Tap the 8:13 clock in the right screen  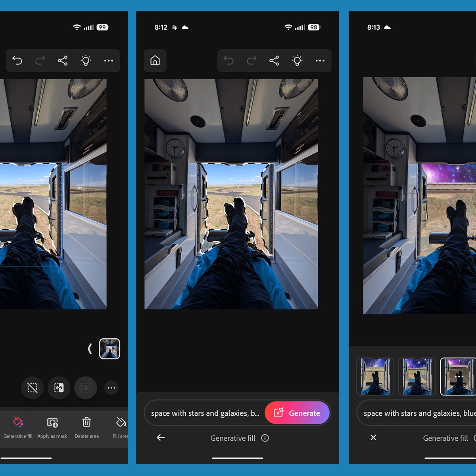(x=374, y=27)
